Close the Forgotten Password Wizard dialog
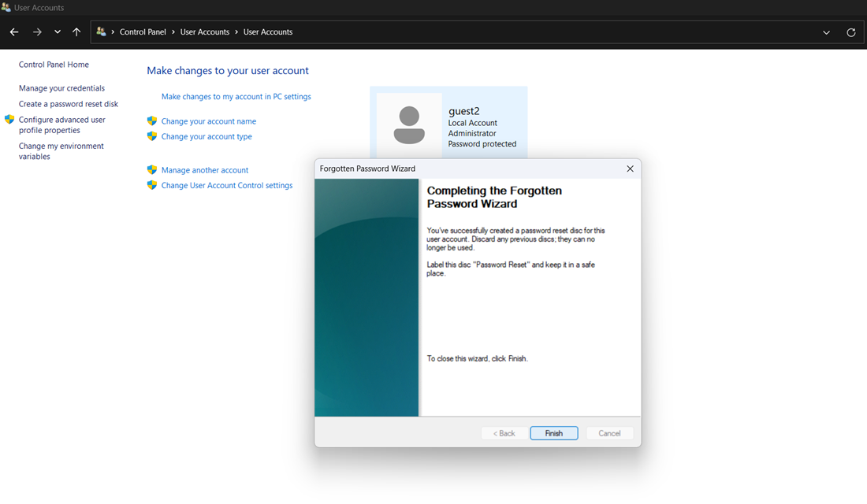The width and height of the screenshot is (867, 504). [x=630, y=169]
